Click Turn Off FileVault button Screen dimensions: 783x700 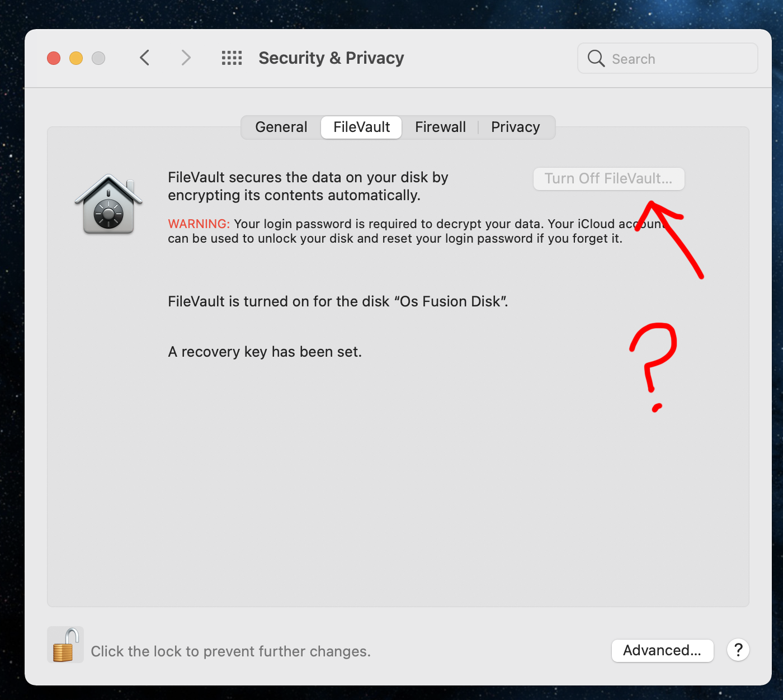click(x=609, y=178)
